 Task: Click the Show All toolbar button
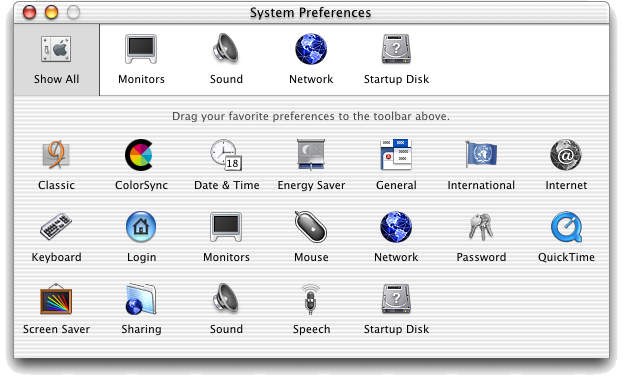(x=56, y=60)
